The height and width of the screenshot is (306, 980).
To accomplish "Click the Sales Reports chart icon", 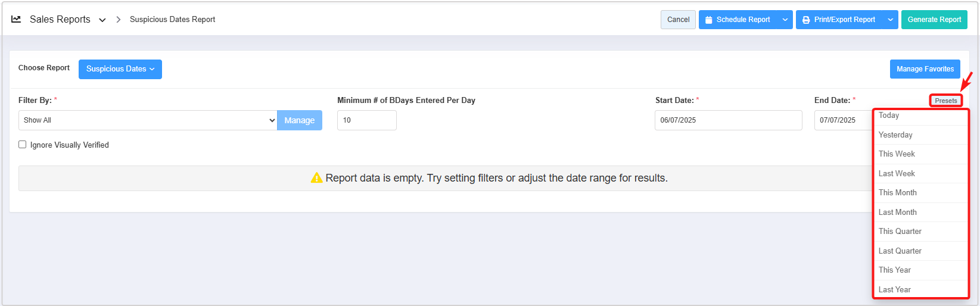I will tap(16, 19).
